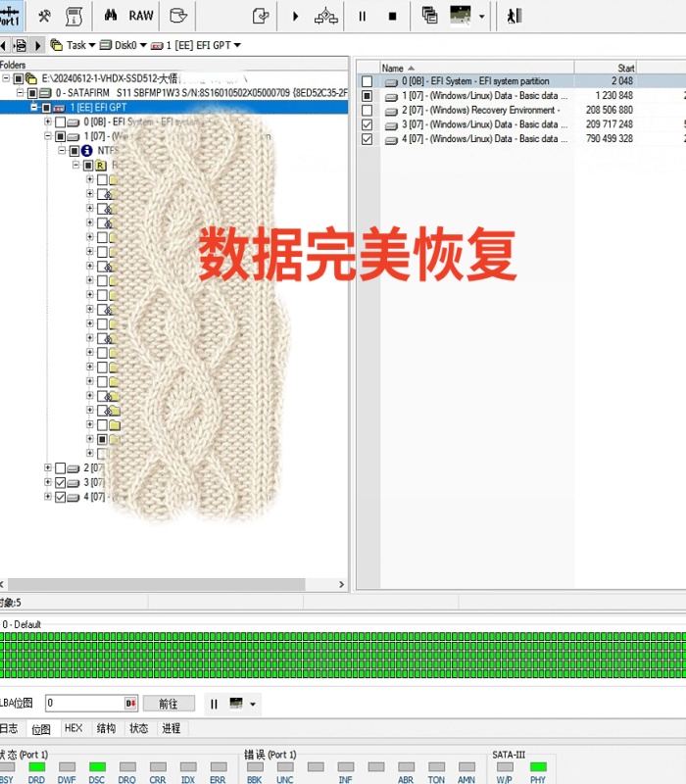Click the map legend icon in the bitmap toolbar
Viewport: 686px width, 784px height.
(x=236, y=704)
